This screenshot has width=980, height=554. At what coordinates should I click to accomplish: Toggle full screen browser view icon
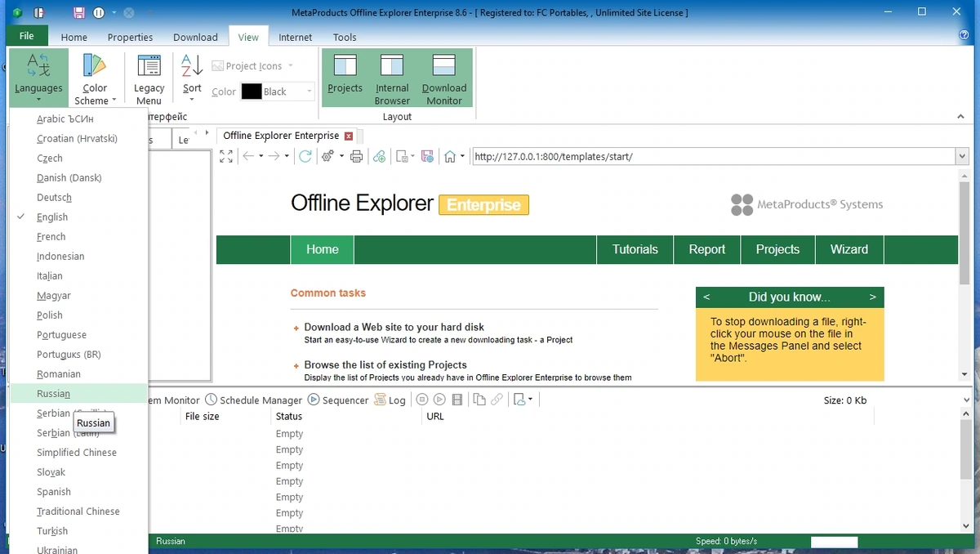[x=227, y=157]
